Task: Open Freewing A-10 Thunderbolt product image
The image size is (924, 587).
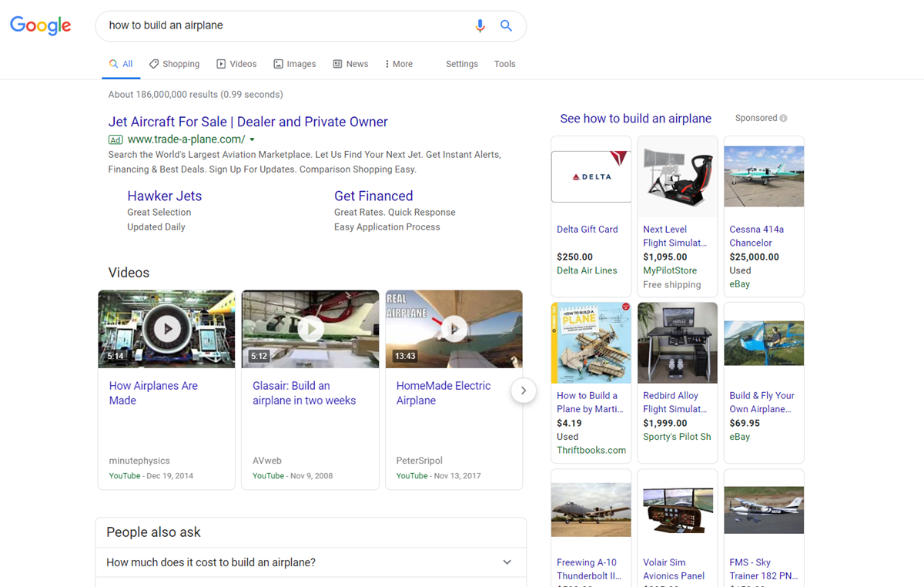Action: pos(591,509)
